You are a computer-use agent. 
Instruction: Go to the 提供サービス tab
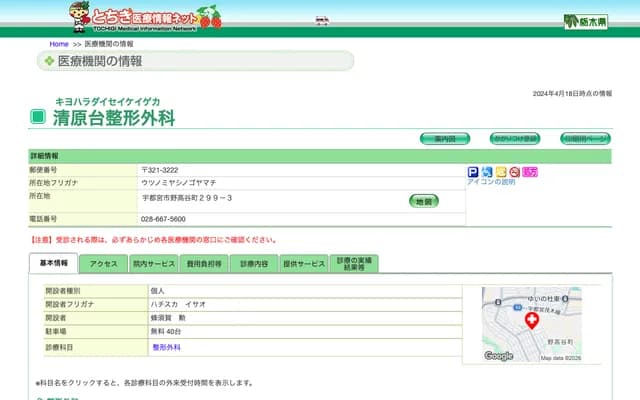click(304, 264)
